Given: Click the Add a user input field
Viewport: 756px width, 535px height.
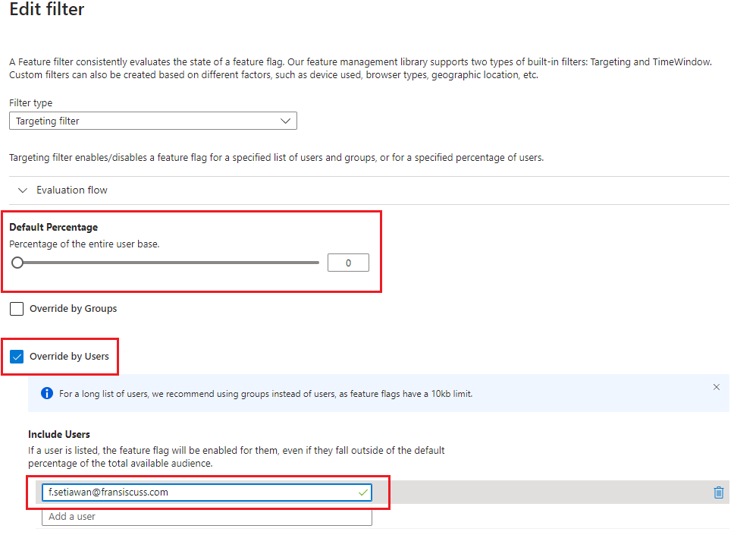Looking at the screenshot, I should pyautogui.click(x=205, y=516).
